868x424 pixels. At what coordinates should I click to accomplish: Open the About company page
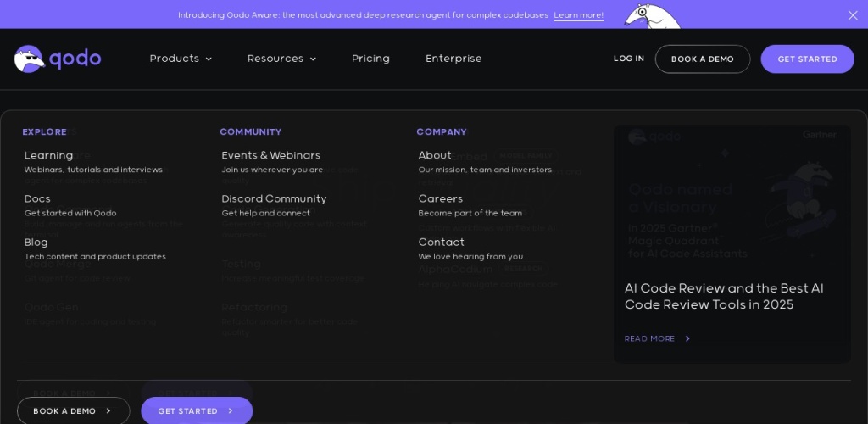click(435, 155)
